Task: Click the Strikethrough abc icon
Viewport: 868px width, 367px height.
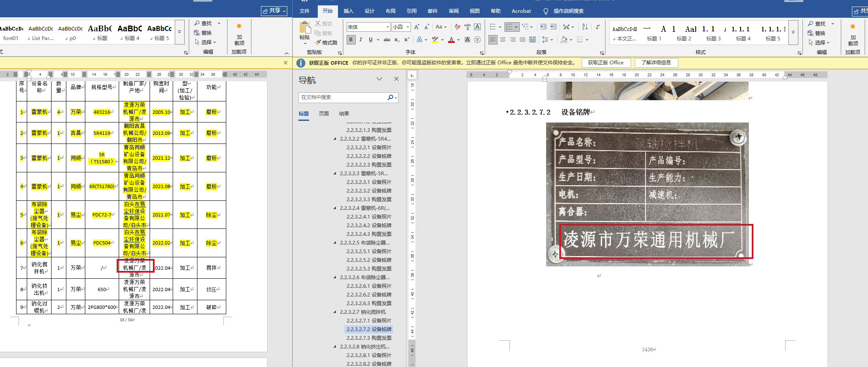Action: point(387,40)
